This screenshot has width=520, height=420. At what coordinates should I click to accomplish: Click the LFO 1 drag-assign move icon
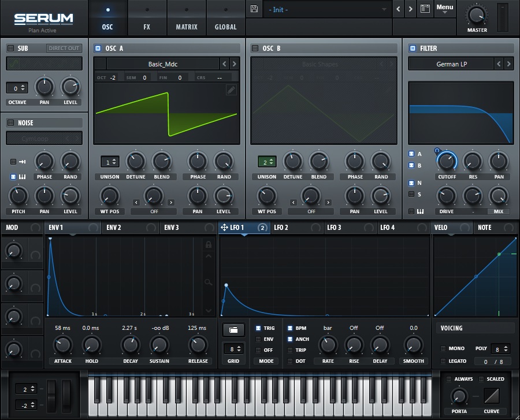click(224, 228)
